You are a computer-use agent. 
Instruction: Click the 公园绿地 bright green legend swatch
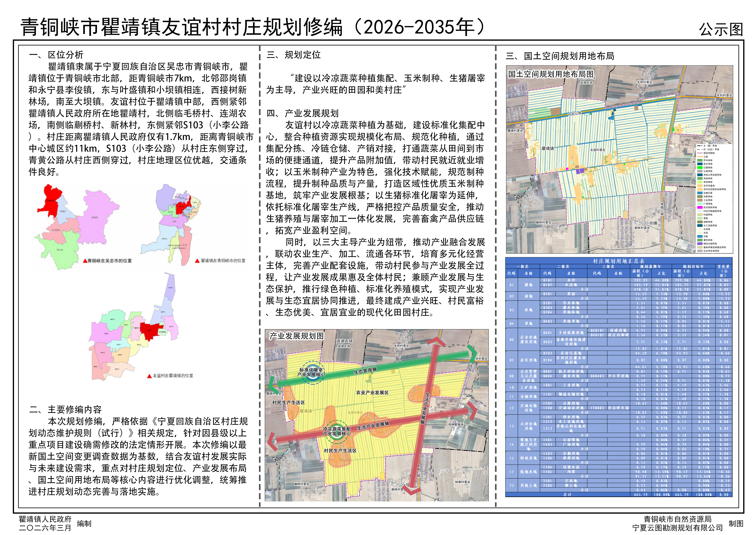pos(700,168)
